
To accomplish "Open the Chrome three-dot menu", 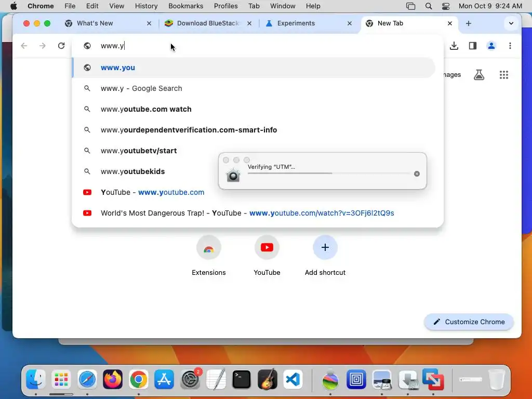I will coord(510,46).
